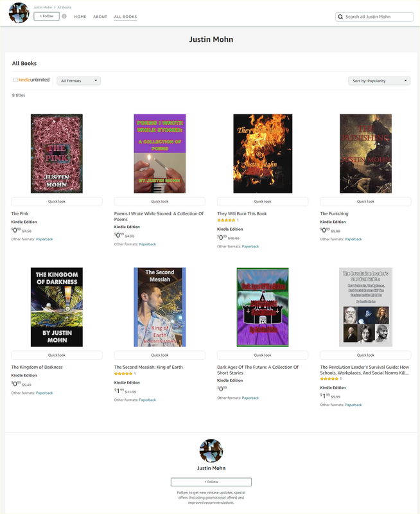Enable the Kindle Unlimited checkbox
This screenshot has height=514, width=420.
pyautogui.click(x=15, y=80)
